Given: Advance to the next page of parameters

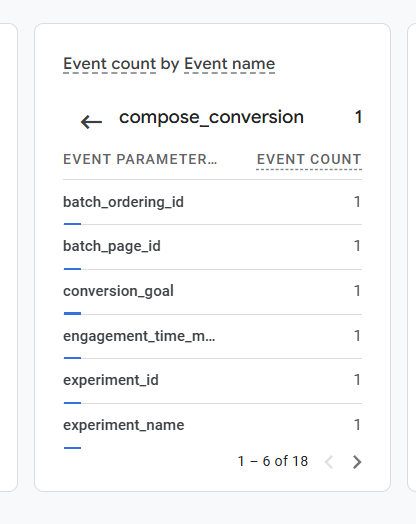Looking at the screenshot, I should [357, 462].
